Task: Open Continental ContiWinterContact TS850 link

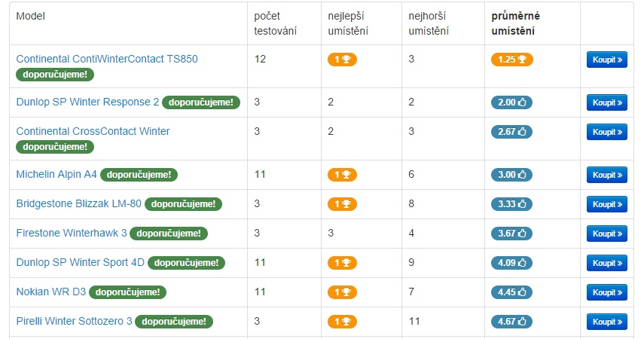Action: click(x=107, y=59)
